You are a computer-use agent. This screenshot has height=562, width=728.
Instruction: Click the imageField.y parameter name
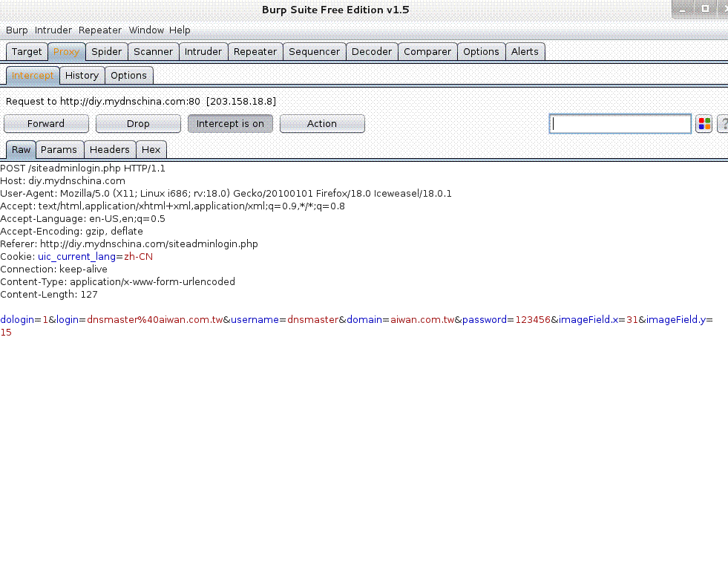pyautogui.click(x=676, y=319)
